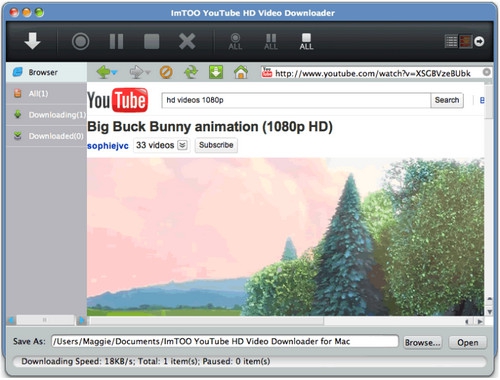Image resolution: width=500 pixels, height=380 pixels.
Task: Click browser vertical scroll down arrow
Action: (489, 312)
